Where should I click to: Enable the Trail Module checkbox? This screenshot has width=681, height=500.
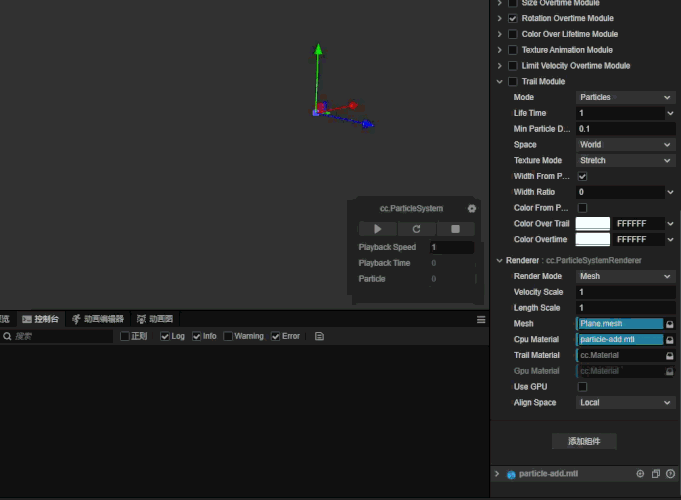click(513, 82)
